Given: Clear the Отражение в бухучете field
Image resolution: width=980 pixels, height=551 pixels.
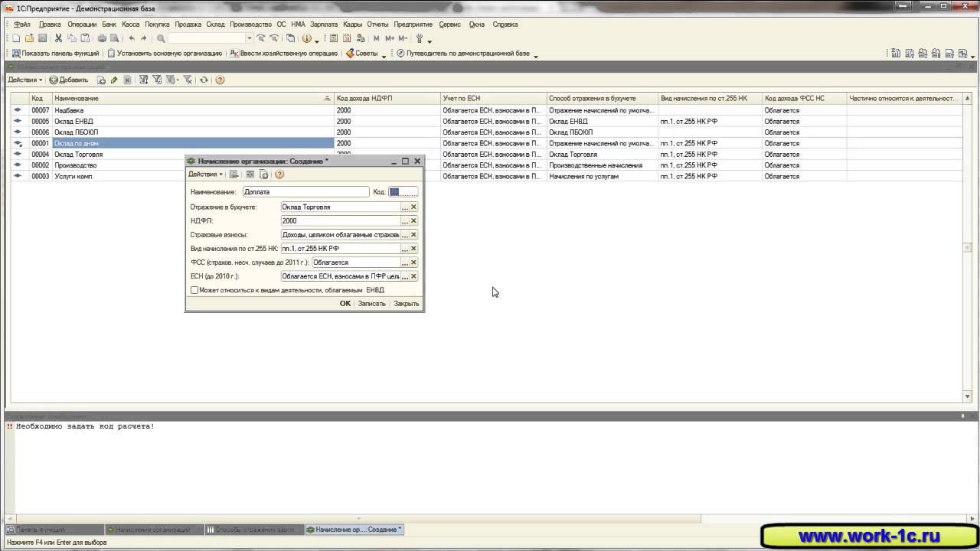Looking at the screenshot, I should 413,207.
